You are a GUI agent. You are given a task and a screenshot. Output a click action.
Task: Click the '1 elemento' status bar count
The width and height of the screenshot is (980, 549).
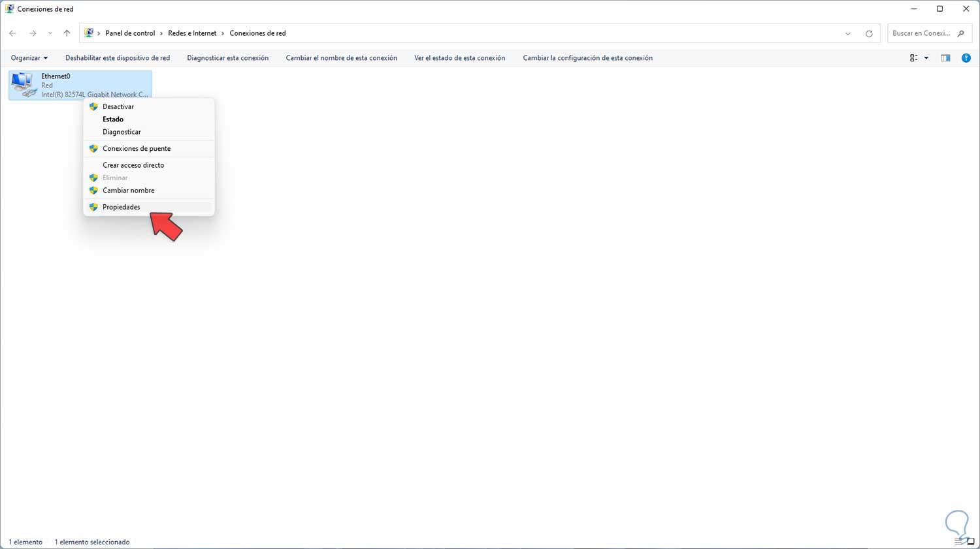coord(25,542)
